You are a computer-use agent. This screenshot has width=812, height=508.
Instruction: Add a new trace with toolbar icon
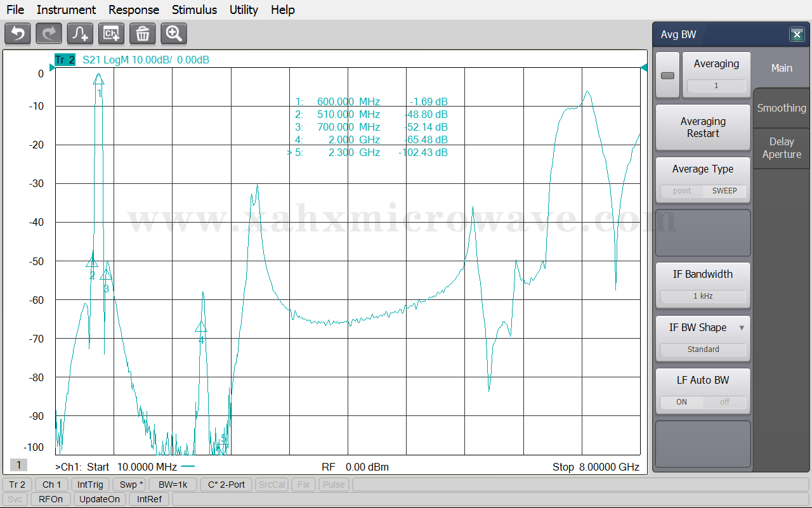(x=80, y=34)
